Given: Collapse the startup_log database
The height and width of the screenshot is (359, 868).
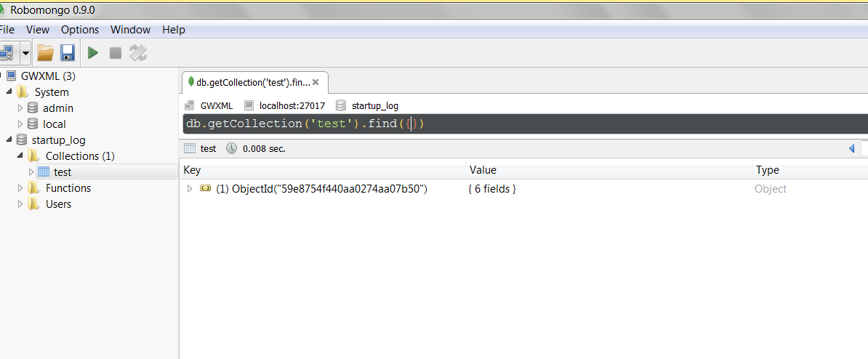Looking at the screenshot, I should click(x=9, y=140).
